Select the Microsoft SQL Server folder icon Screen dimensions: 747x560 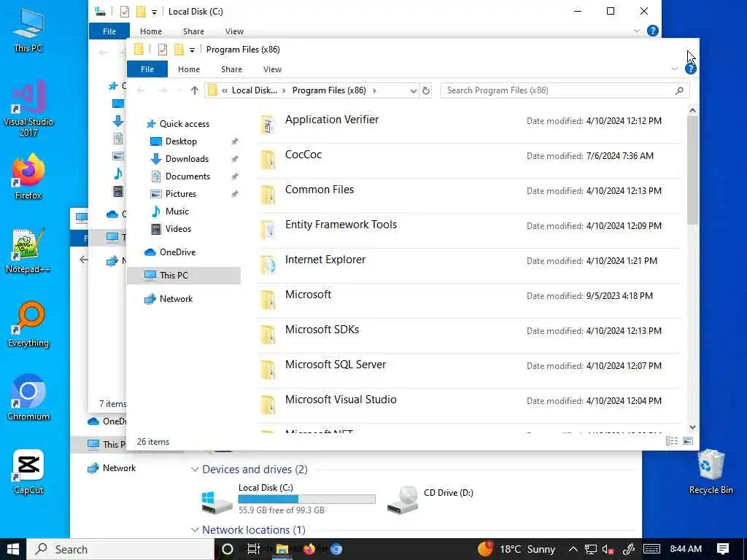point(268,370)
